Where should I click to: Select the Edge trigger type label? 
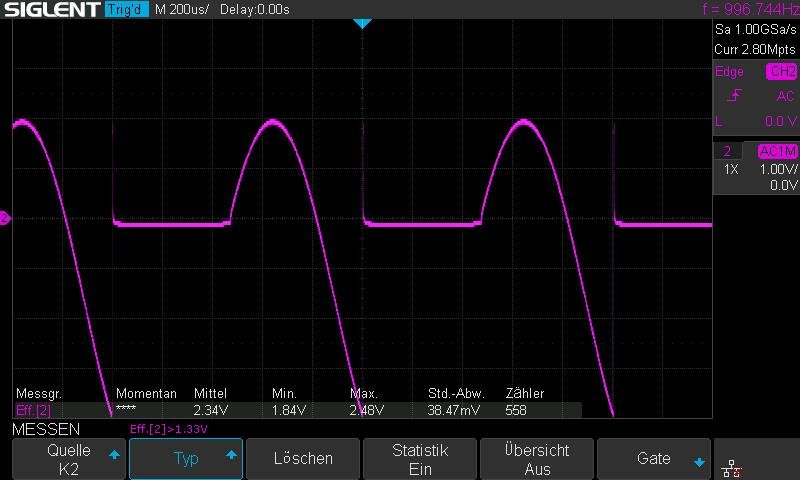730,72
